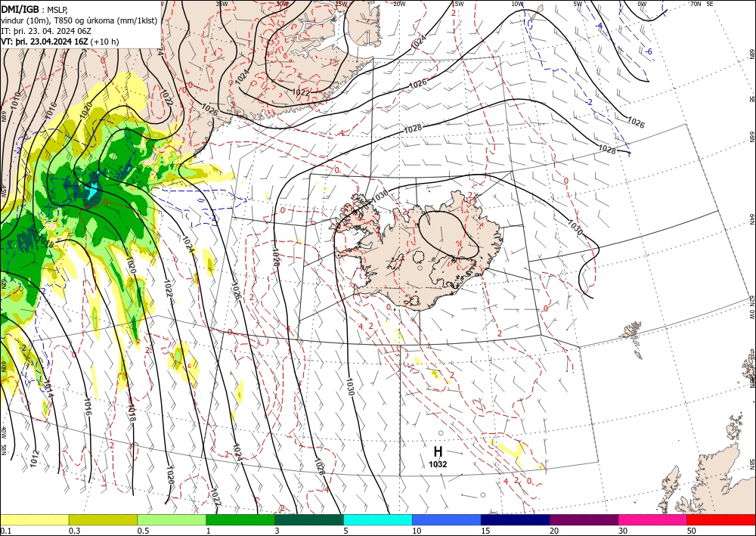Pick the red 50 mm legend color
Image resolution: width=756 pixels, height=536 pixels.
721,519
